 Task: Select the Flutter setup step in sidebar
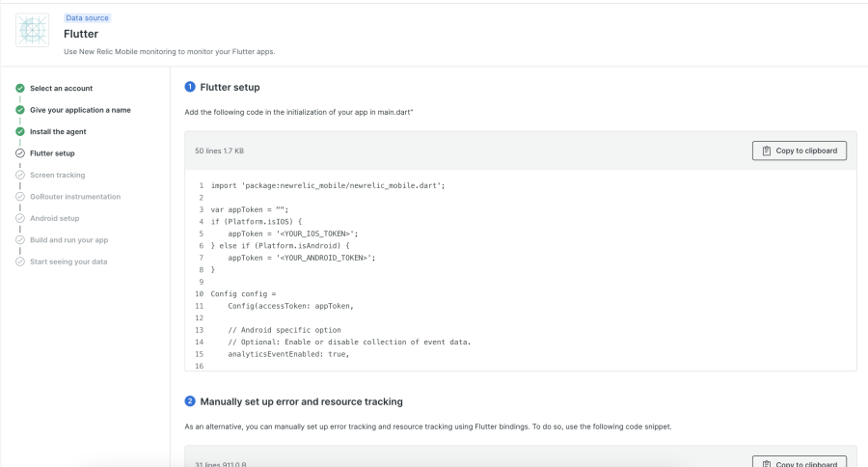[52, 153]
